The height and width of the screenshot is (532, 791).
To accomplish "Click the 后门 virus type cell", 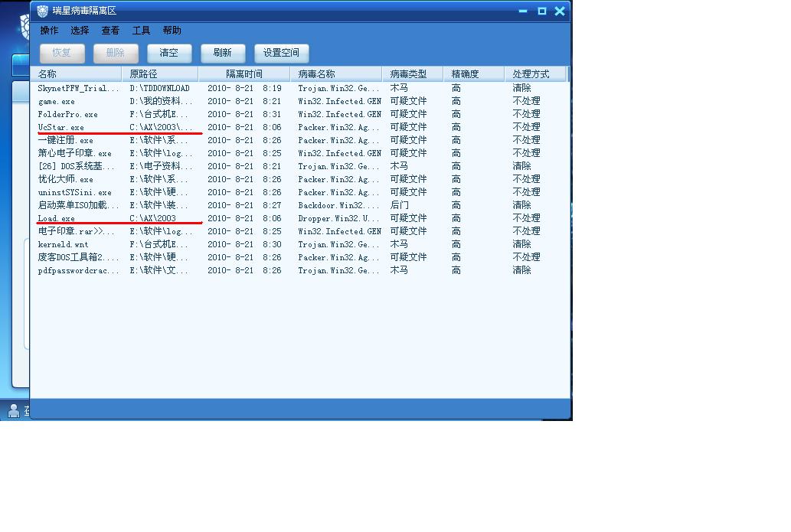I will coord(400,205).
